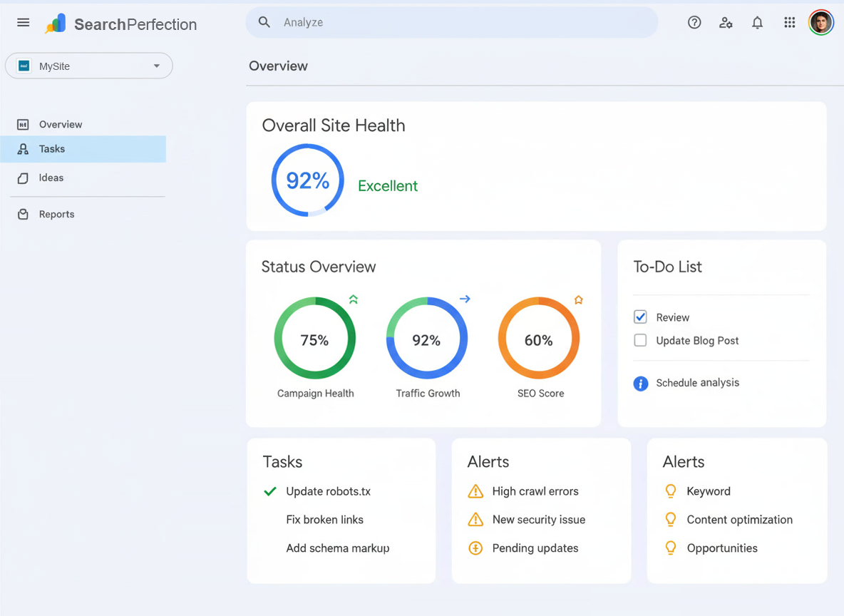Open the Ideas section from sidebar

[52, 178]
